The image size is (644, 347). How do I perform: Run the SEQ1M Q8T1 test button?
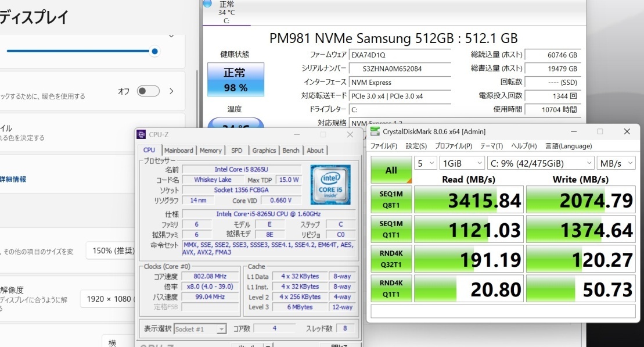391,199
